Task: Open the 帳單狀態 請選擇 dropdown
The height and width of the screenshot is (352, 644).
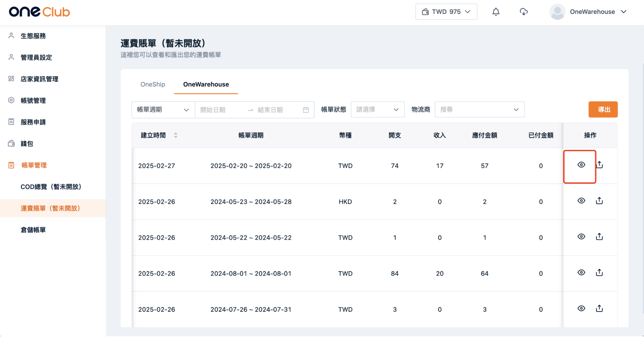Action: coord(377,110)
